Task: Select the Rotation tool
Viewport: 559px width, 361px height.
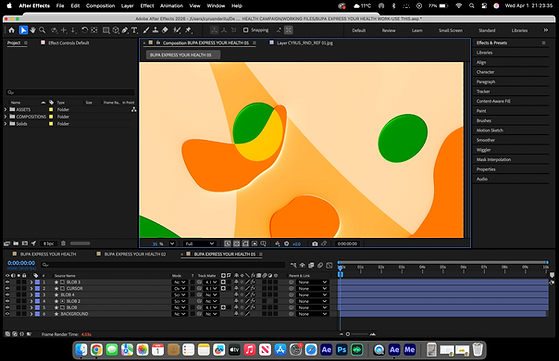Action: tap(84, 30)
